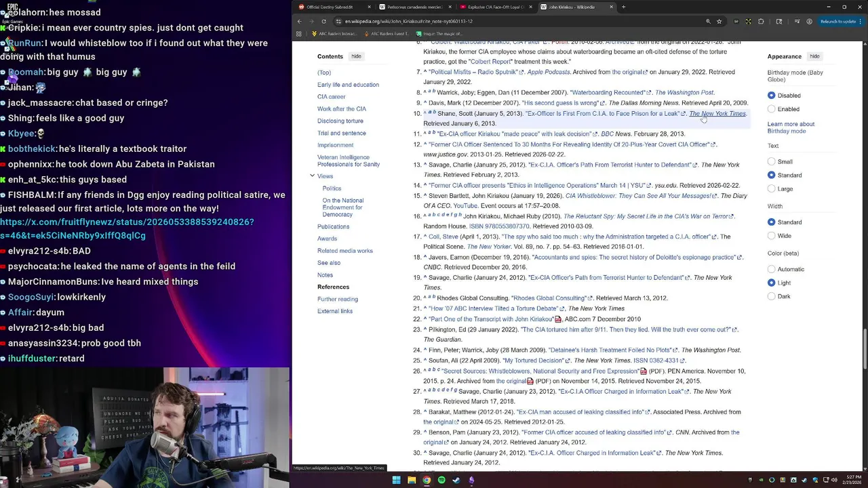Select Wide width option
The height and width of the screenshot is (488, 868).
click(772, 236)
